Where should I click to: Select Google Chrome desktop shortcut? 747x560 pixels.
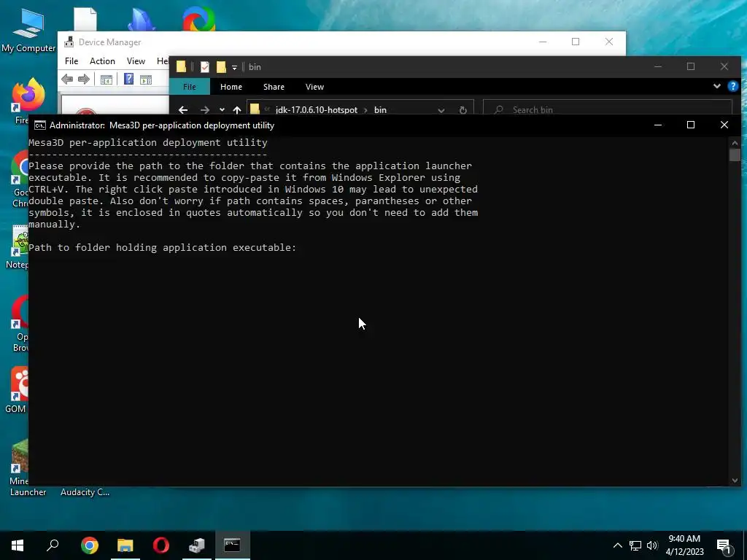(x=20, y=180)
